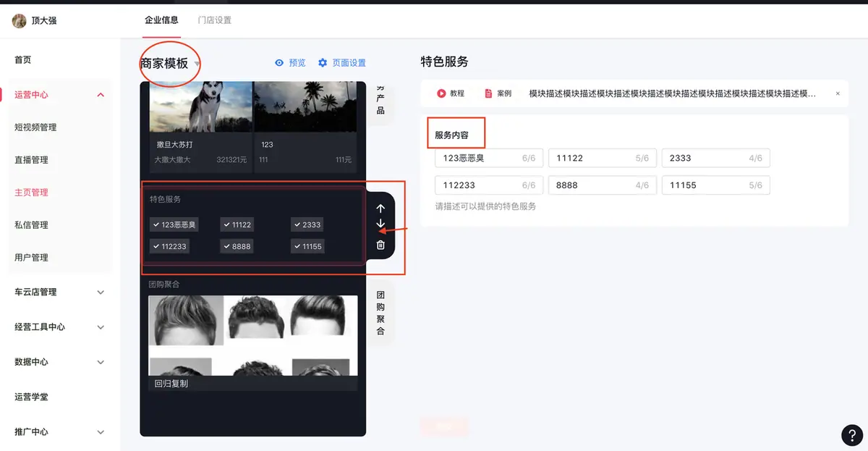Open 运营学堂 in sidebar
This screenshot has height=451, width=868.
(x=31, y=397)
